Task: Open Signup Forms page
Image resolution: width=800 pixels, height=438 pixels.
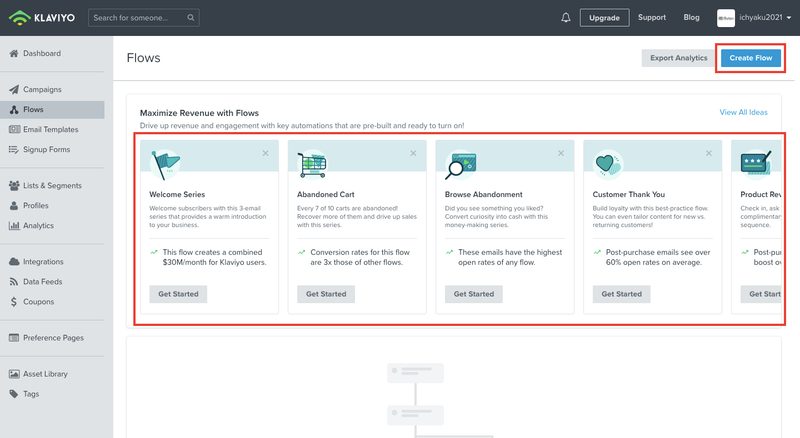Action: (46, 150)
